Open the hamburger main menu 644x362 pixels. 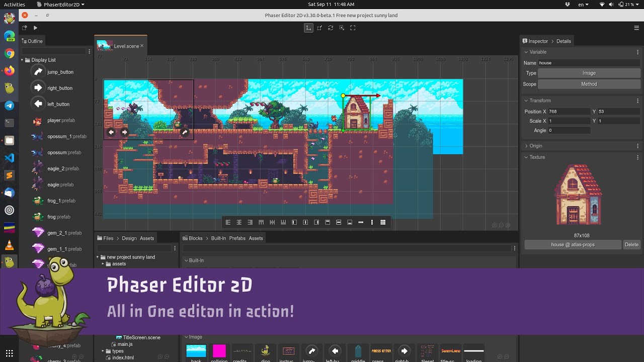pyautogui.click(x=637, y=28)
